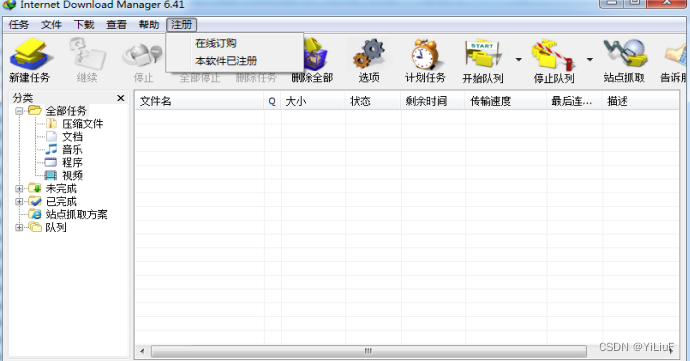Select 压缩文件 category
690x361 pixels.
point(83,124)
